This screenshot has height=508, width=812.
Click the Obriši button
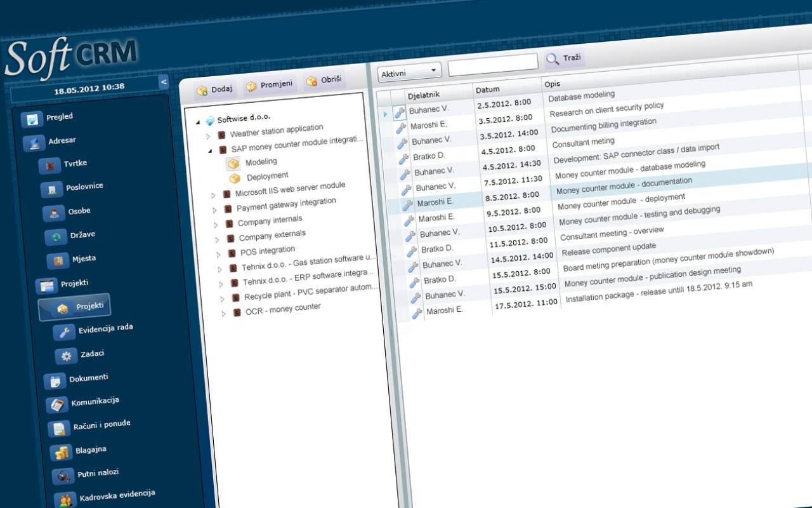(x=324, y=80)
